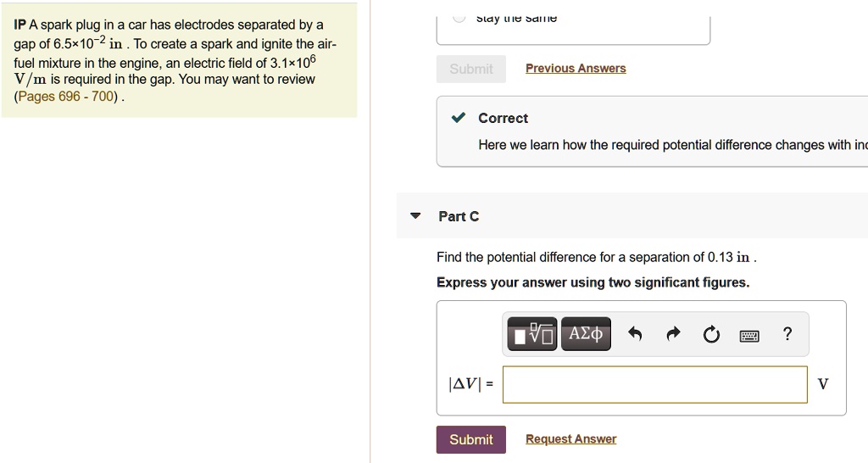Click the Part C section header
This screenshot has height=463, width=868.
[x=459, y=216]
